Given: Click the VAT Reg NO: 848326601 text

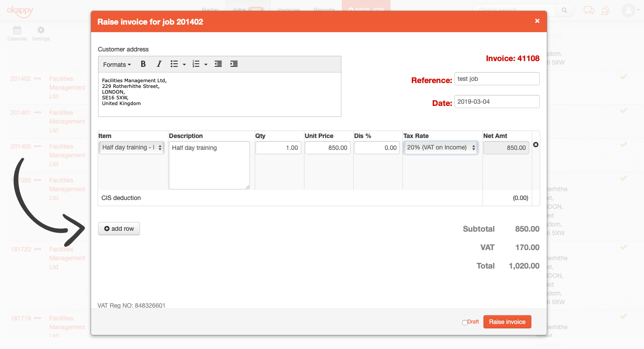Looking at the screenshot, I should pos(132,305).
